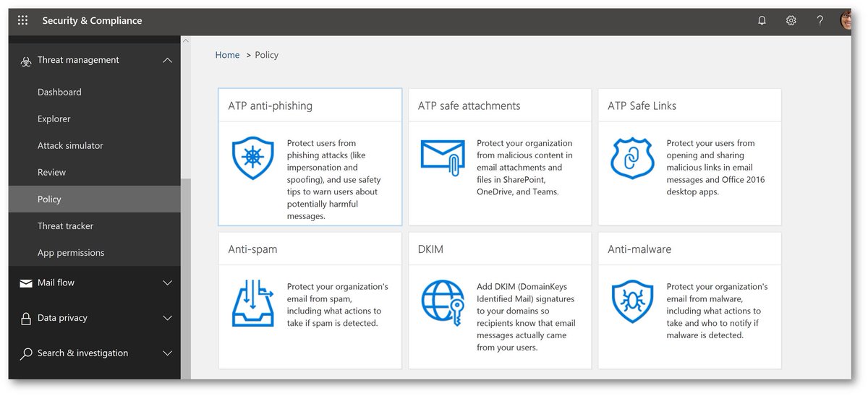Open the ATP Safe Links card title
868x396 pixels.
[x=642, y=106]
